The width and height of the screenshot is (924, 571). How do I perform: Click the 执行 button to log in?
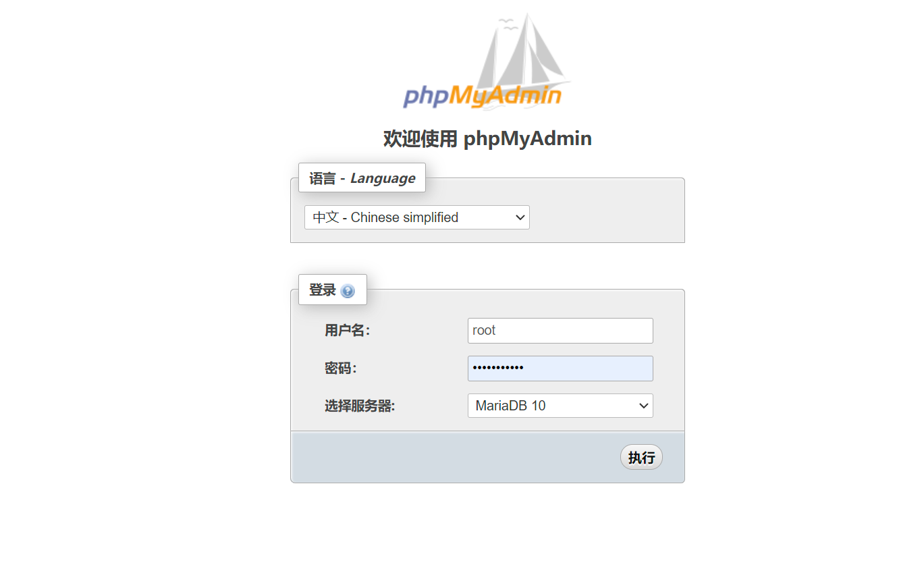641,457
